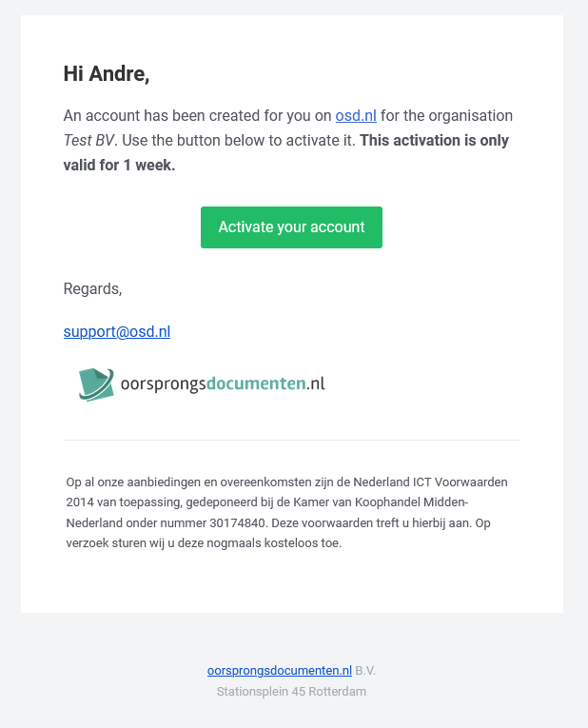The height and width of the screenshot is (728, 588).
Task: Click the registration number 30174840
Action: (x=237, y=522)
